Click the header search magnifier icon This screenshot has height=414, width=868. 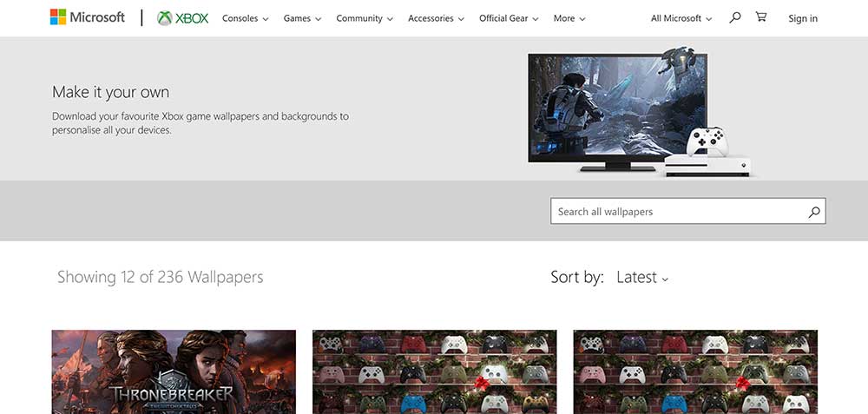734,17
